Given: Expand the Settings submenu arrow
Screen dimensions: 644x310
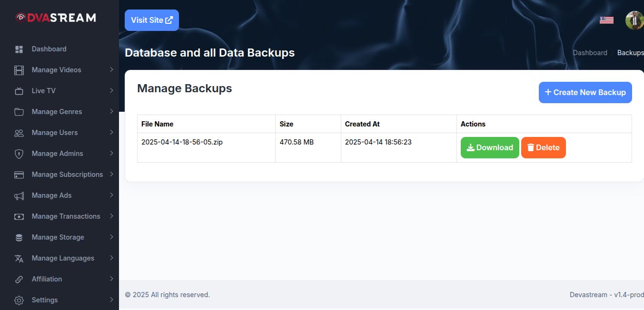Looking at the screenshot, I should point(111,300).
